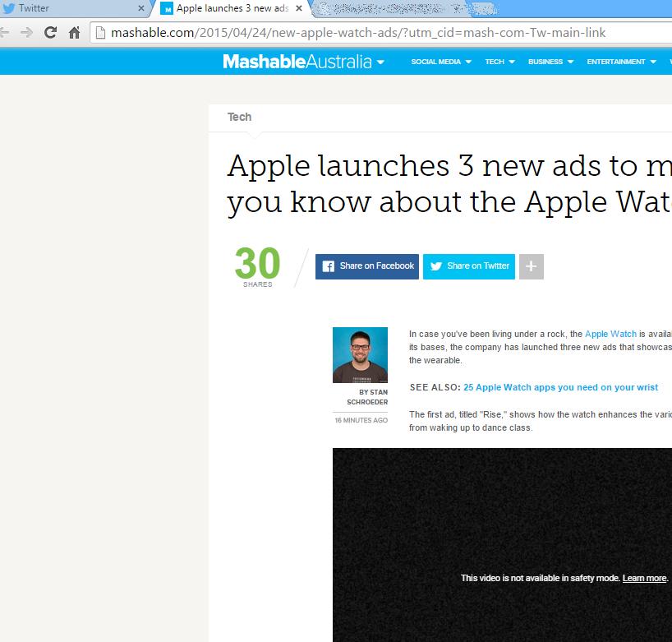This screenshot has width=672, height=642.
Task: Click Share on Facebook button
Action: [x=367, y=266]
